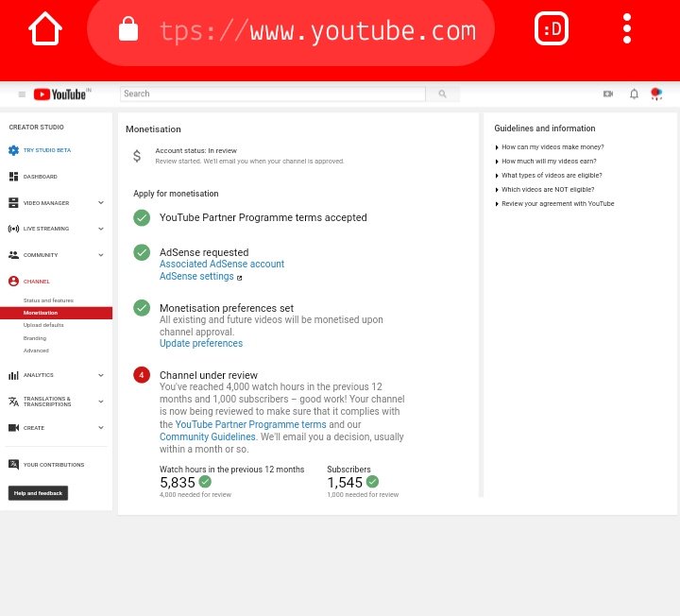Screen dimensions: 680x616
Task: Click green check beside Monetisation preferences set
Action: pyautogui.click(x=142, y=308)
